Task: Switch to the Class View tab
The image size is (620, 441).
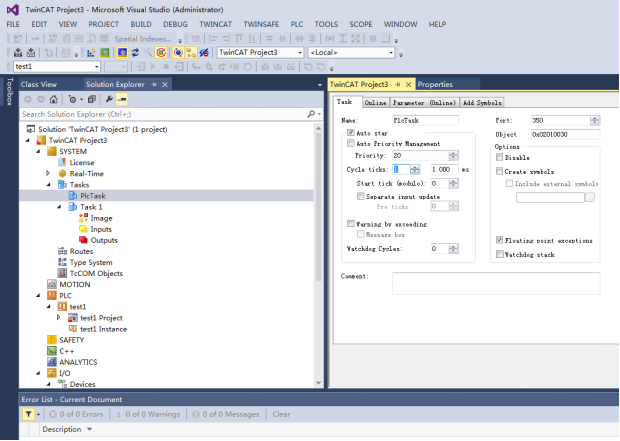Action: 39,85
